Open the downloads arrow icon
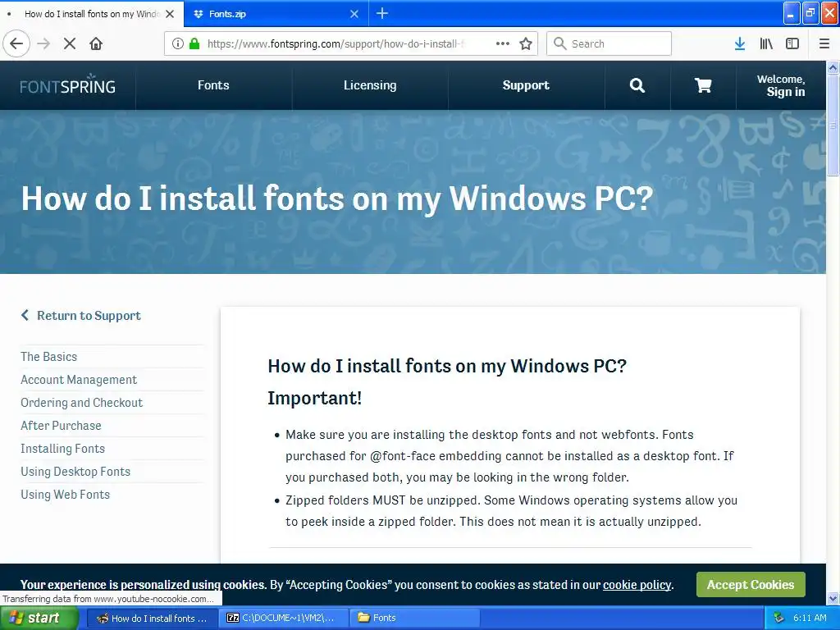 (x=740, y=43)
